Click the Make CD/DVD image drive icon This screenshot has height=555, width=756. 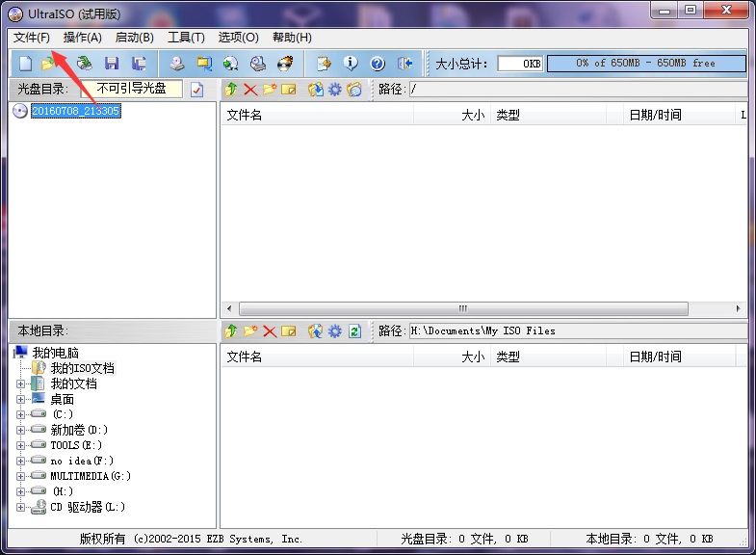177,64
